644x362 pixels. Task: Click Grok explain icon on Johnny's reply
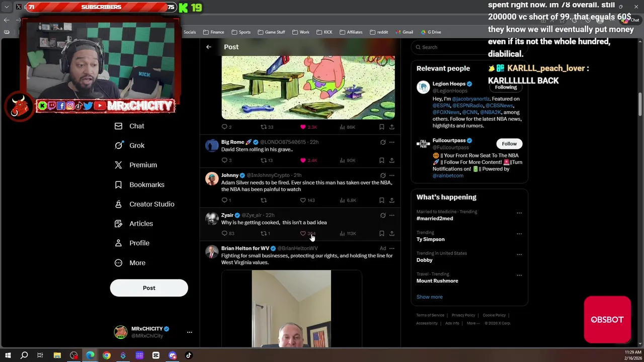point(383,175)
